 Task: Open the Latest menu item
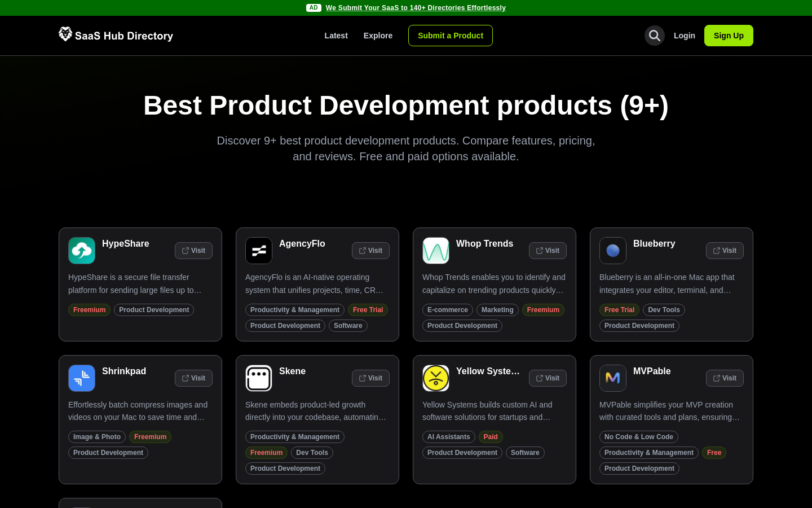[x=336, y=36]
